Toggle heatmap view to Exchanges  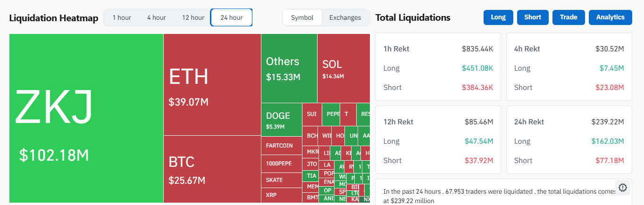coord(345,17)
